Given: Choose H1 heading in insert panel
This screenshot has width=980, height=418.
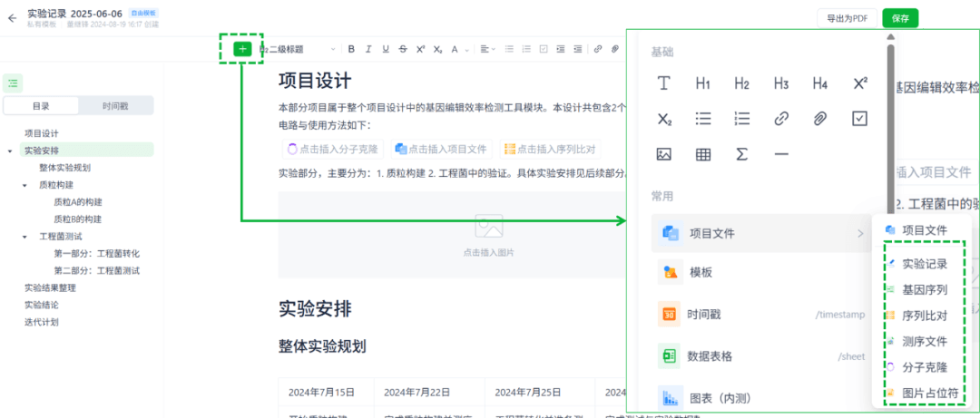Looking at the screenshot, I should [x=703, y=83].
